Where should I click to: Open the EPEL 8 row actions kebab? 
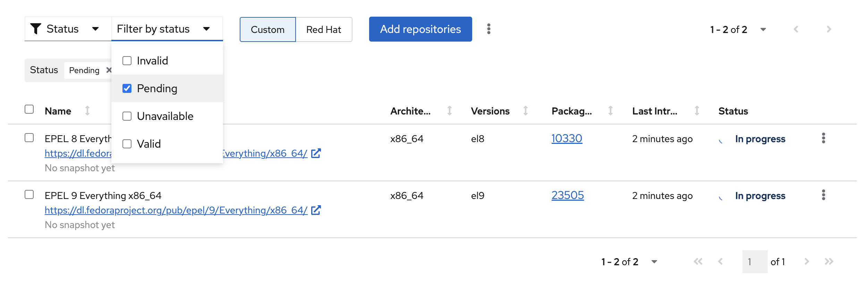click(823, 138)
